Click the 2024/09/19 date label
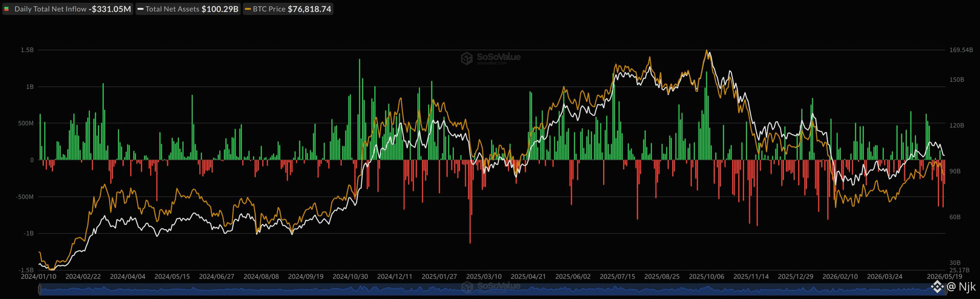Viewport: 980px width, 299px height. click(306, 277)
